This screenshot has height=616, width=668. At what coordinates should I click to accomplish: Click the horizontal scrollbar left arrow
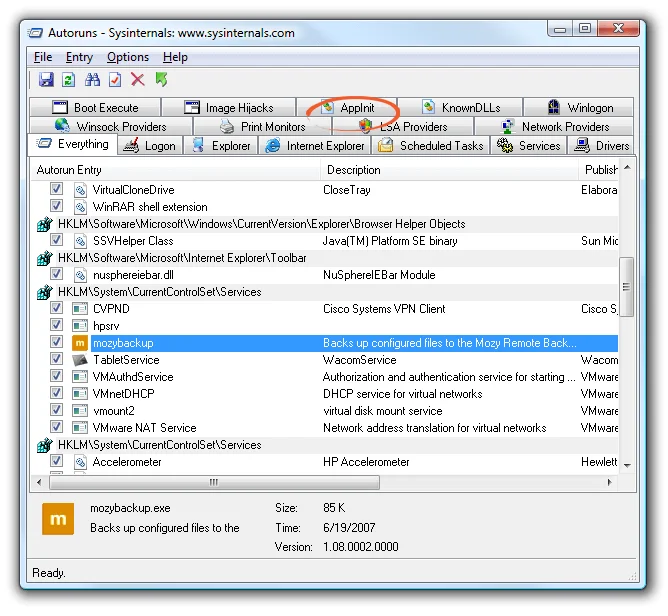tap(40, 482)
